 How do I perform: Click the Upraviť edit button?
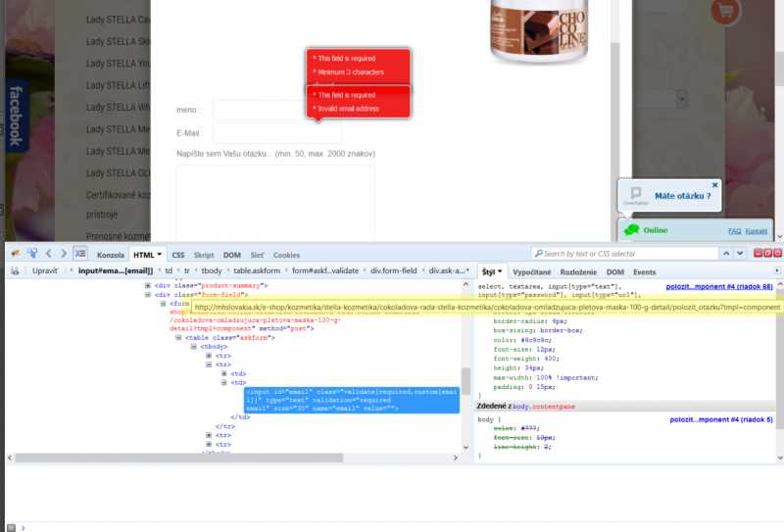(x=45, y=270)
